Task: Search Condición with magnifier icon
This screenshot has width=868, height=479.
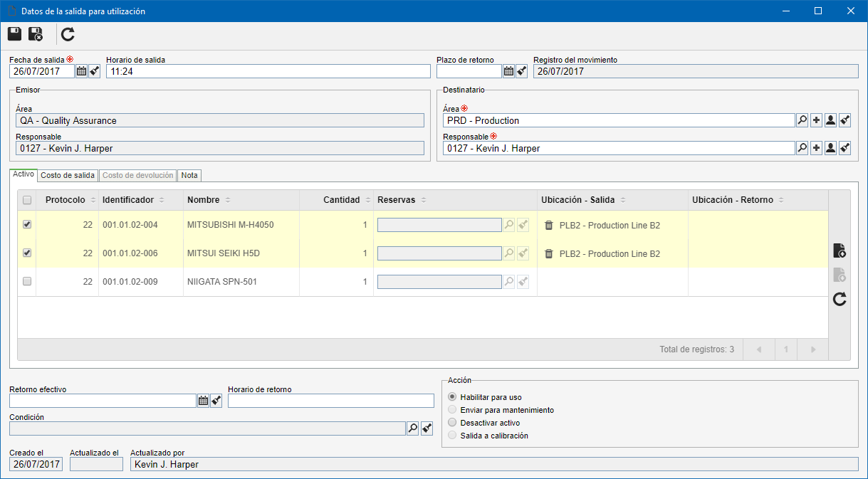Action: (412, 428)
